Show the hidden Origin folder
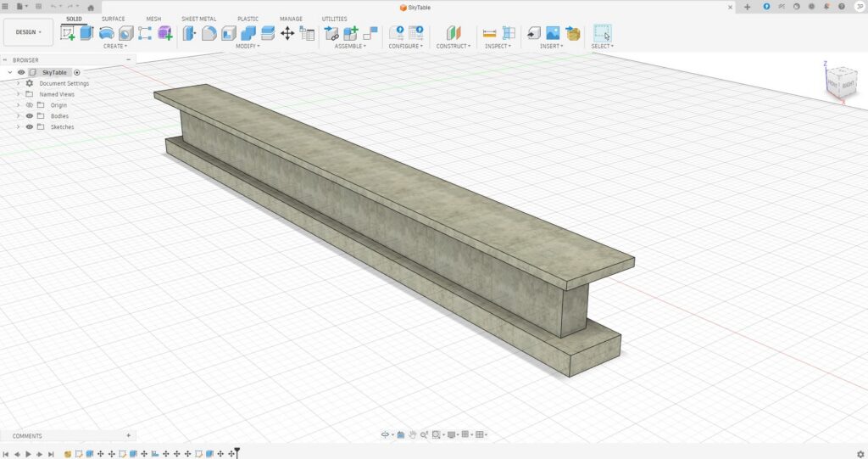 [x=30, y=105]
